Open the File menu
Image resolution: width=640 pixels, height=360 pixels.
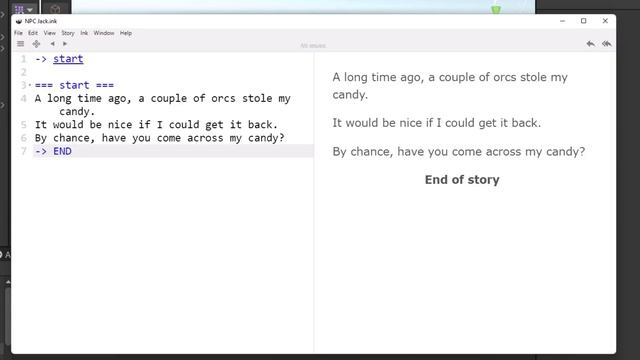[18, 33]
